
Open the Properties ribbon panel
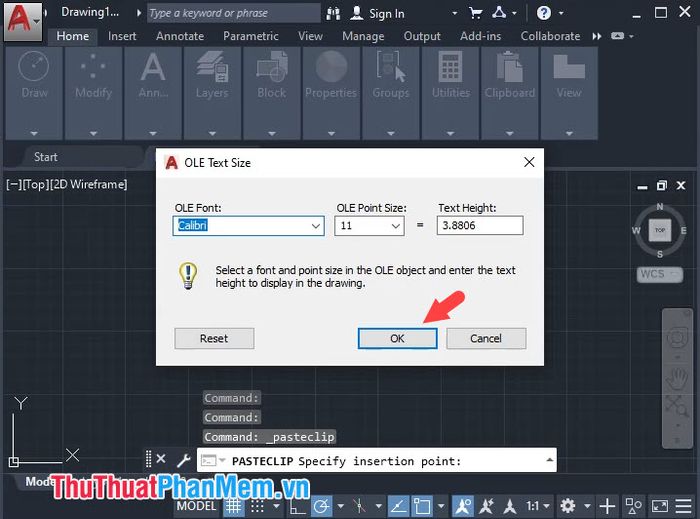tap(331, 93)
